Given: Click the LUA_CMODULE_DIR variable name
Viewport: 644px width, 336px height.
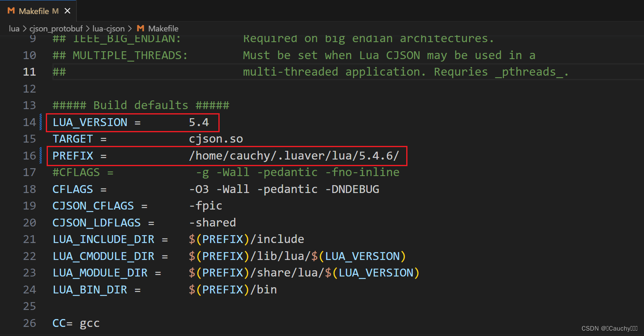Looking at the screenshot, I should (x=104, y=256).
